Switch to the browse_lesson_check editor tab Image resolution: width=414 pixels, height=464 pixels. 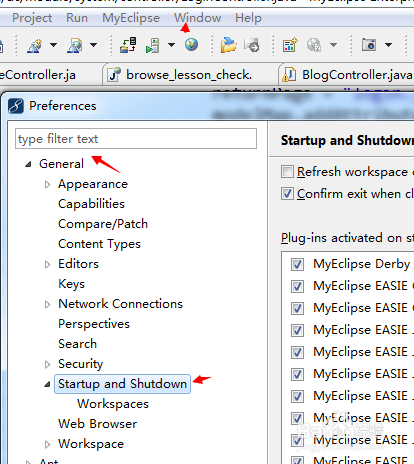189,75
